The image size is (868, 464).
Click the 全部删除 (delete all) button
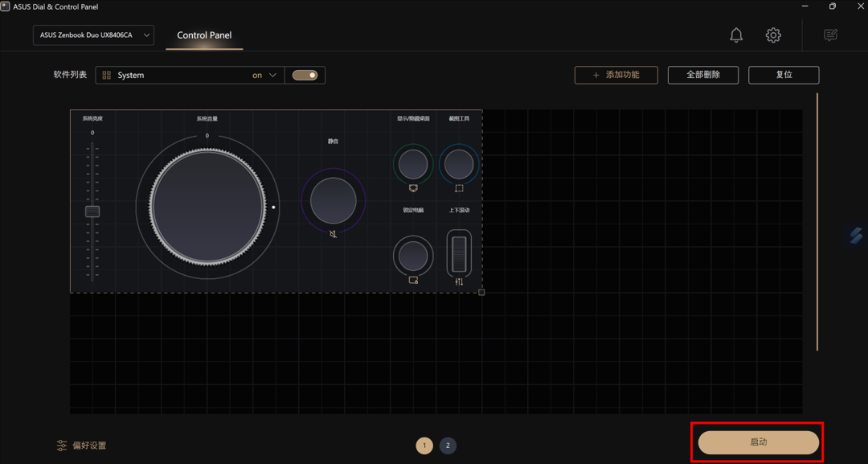click(702, 75)
